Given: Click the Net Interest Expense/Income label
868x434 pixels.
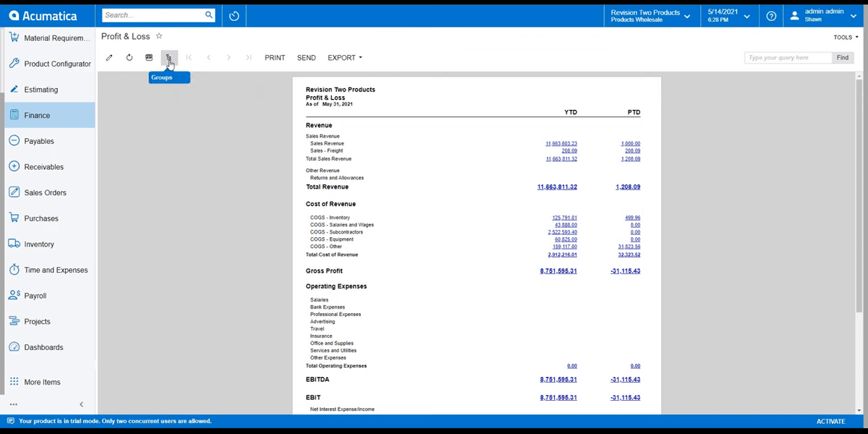Looking at the screenshot, I should (342, 409).
